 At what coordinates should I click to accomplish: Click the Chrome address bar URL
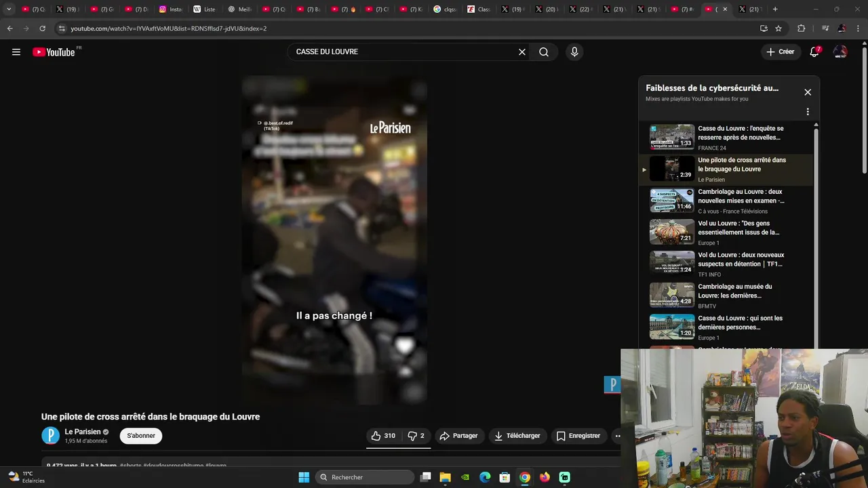[169, 28]
